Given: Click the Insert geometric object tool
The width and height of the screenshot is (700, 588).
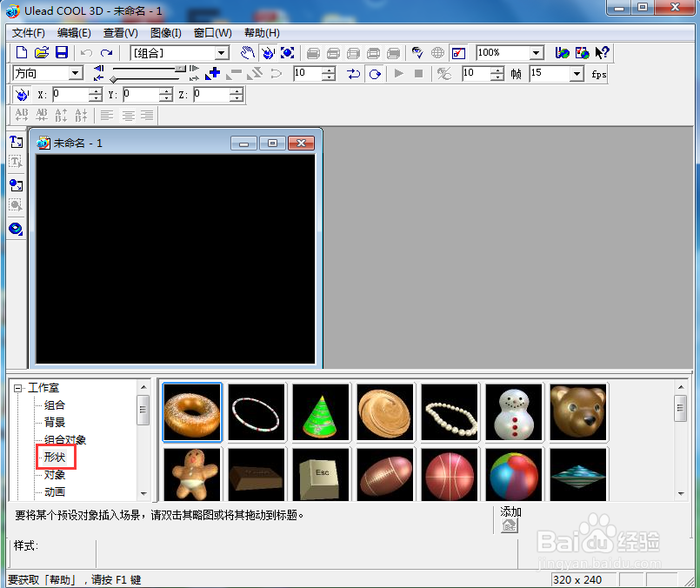Looking at the screenshot, I should pyautogui.click(x=16, y=229).
